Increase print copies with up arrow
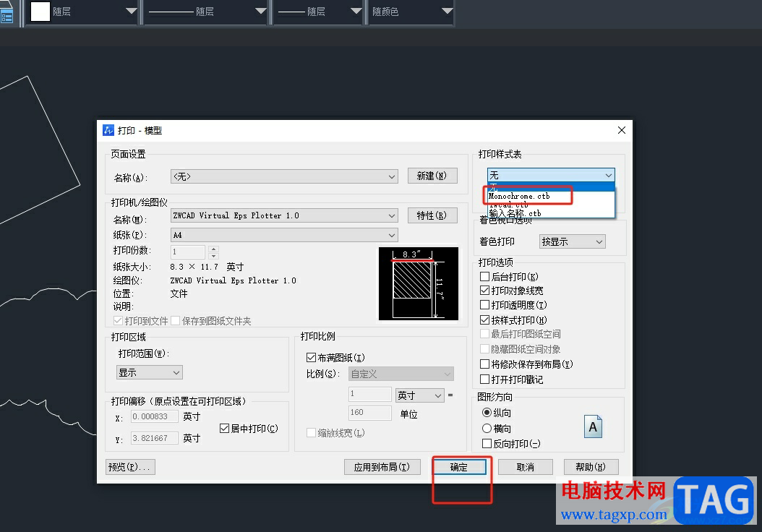The width and height of the screenshot is (762, 532). 213,249
